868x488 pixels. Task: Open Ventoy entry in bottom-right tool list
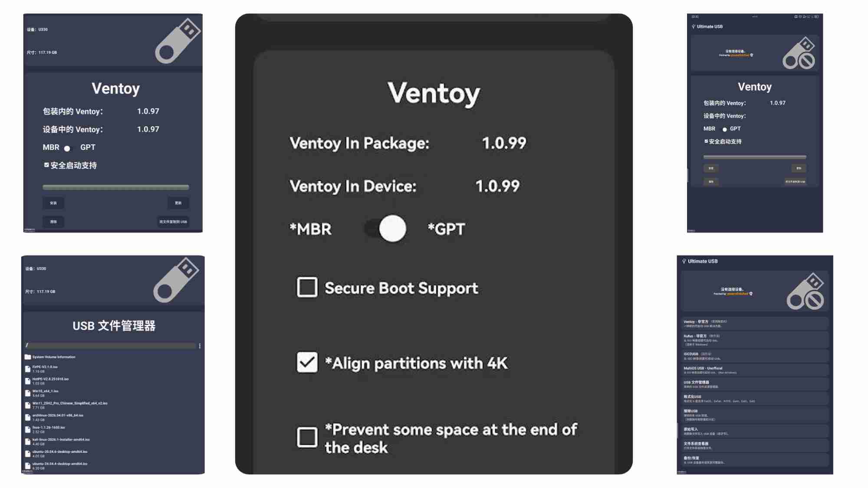click(755, 324)
